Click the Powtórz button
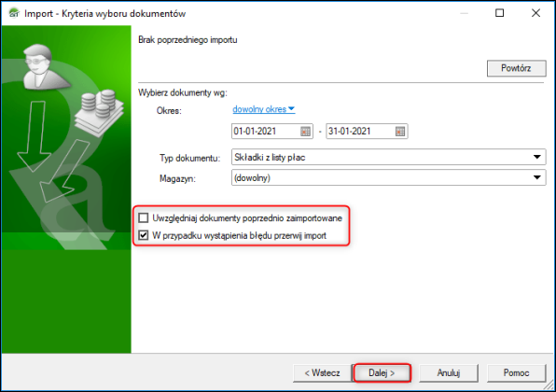 (516, 68)
